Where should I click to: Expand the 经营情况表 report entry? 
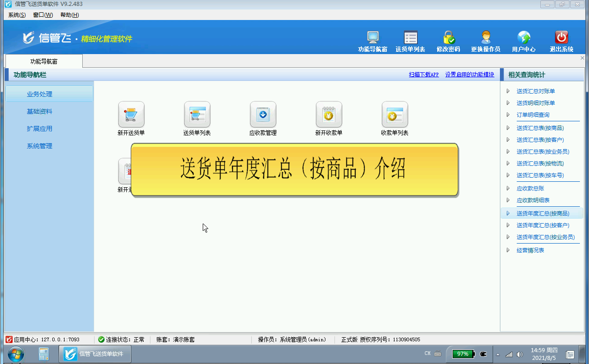[530, 250]
